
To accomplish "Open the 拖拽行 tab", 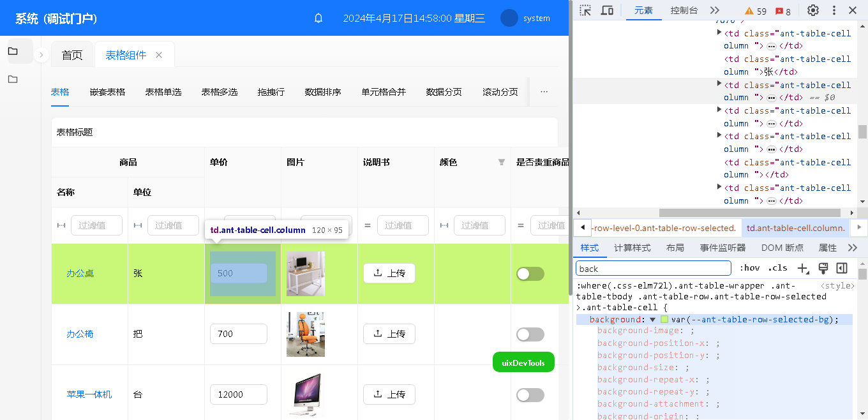I will [x=271, y=92].
